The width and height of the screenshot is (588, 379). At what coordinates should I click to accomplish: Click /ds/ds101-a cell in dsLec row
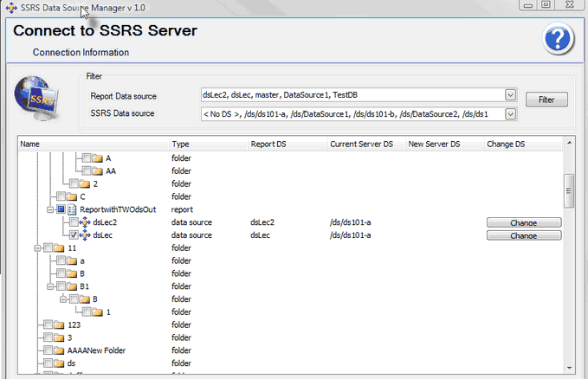350,235
